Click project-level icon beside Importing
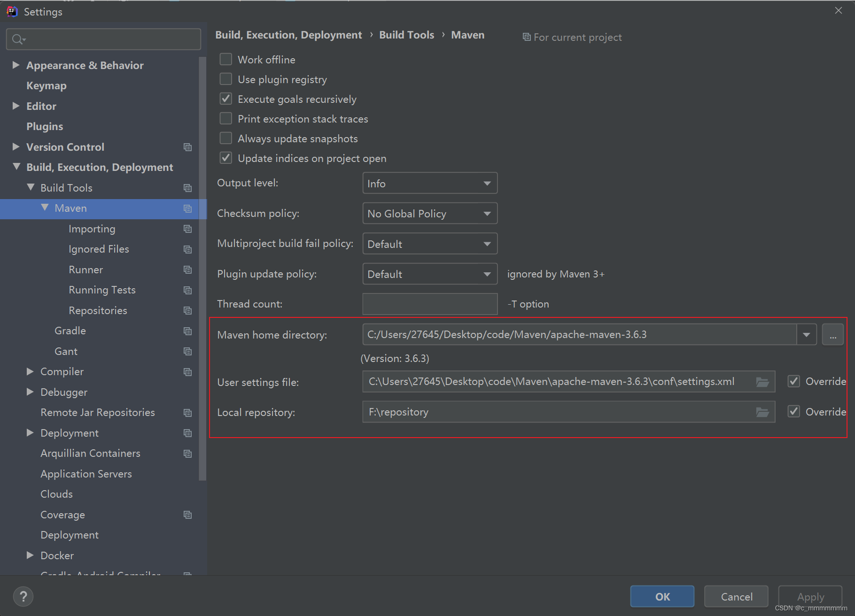The height and width of the screenshot is (616, 855). [x=188, y=229]
